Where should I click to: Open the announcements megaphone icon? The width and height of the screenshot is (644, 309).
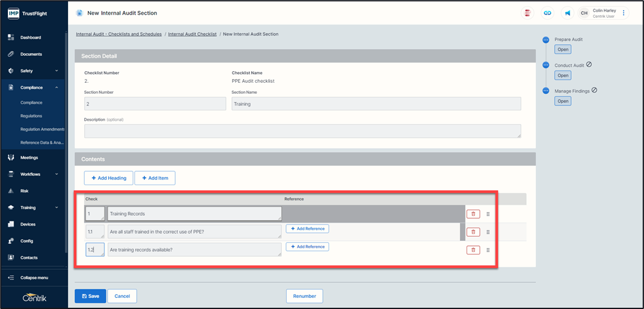tap(568, 13)
